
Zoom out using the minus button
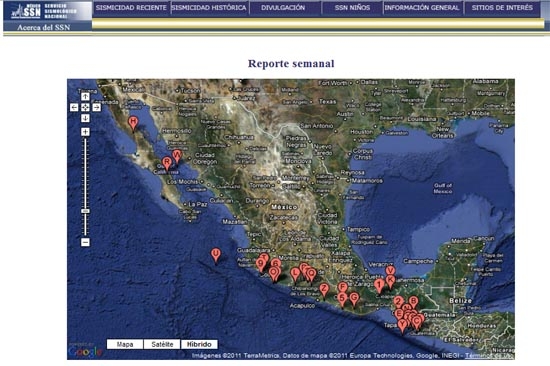[x=85, y=242]
